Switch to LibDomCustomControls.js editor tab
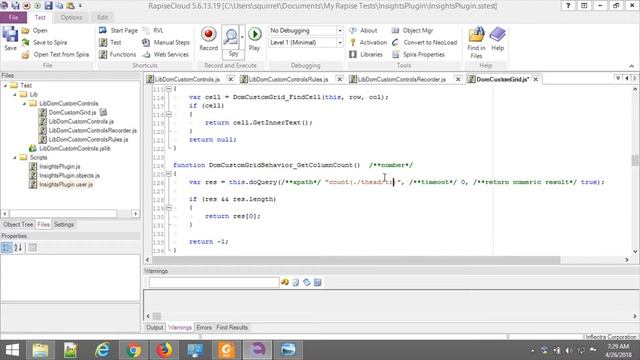 pyautogui.click(x=187, y=79)
